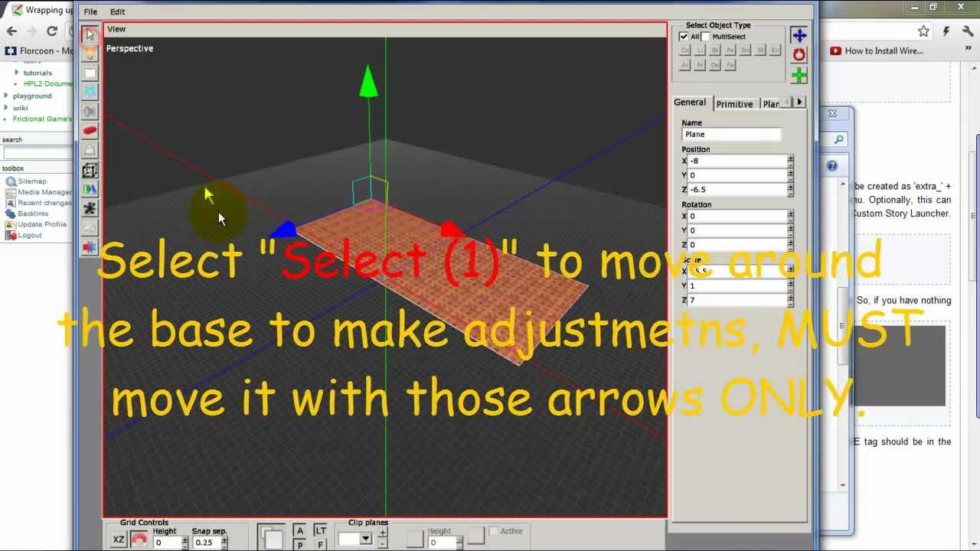Screen dimensions: 980x551
Task: Select the Select mode arrow tool
Action: 90,34
